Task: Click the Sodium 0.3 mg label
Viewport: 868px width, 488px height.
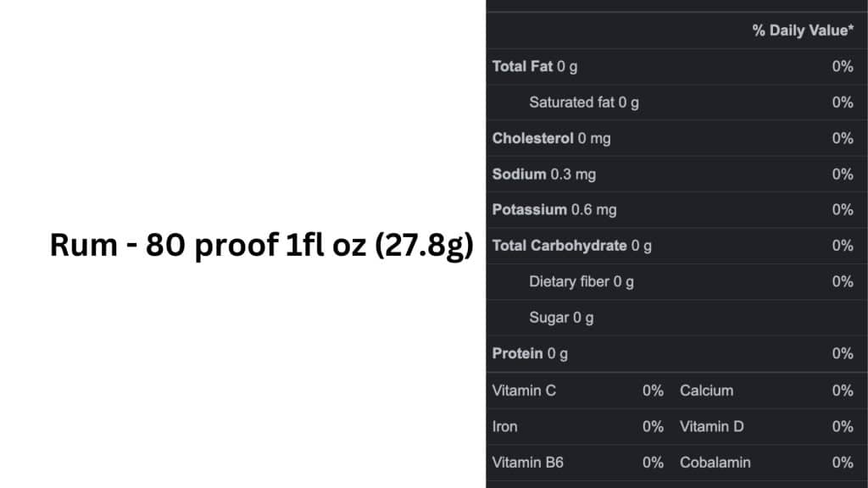Action: [543, 175]
